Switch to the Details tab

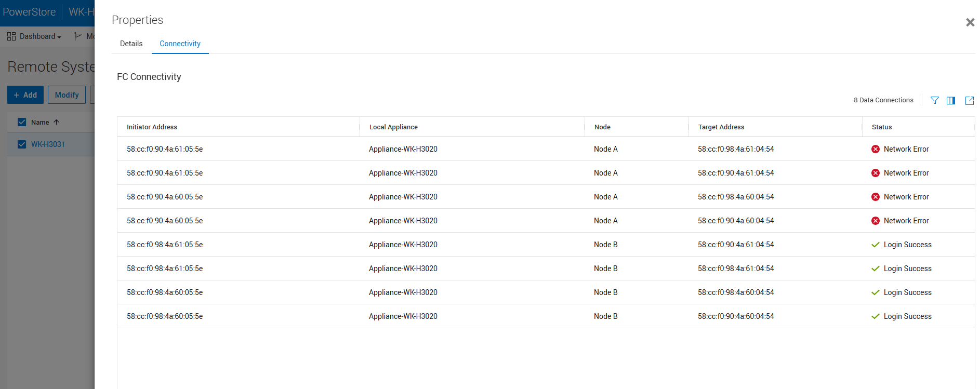pos(131,44)
